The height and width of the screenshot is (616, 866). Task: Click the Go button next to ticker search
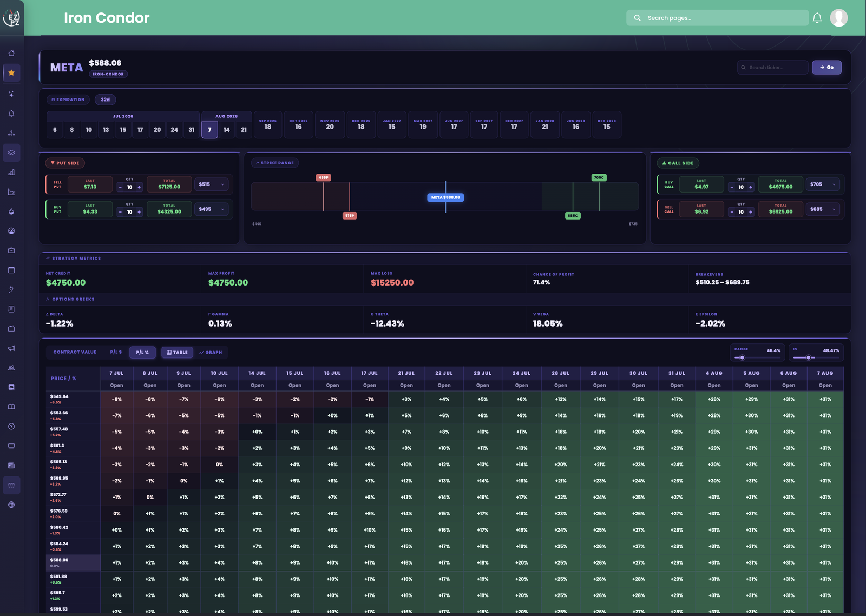pyautogui.click(x=826, y=67)
